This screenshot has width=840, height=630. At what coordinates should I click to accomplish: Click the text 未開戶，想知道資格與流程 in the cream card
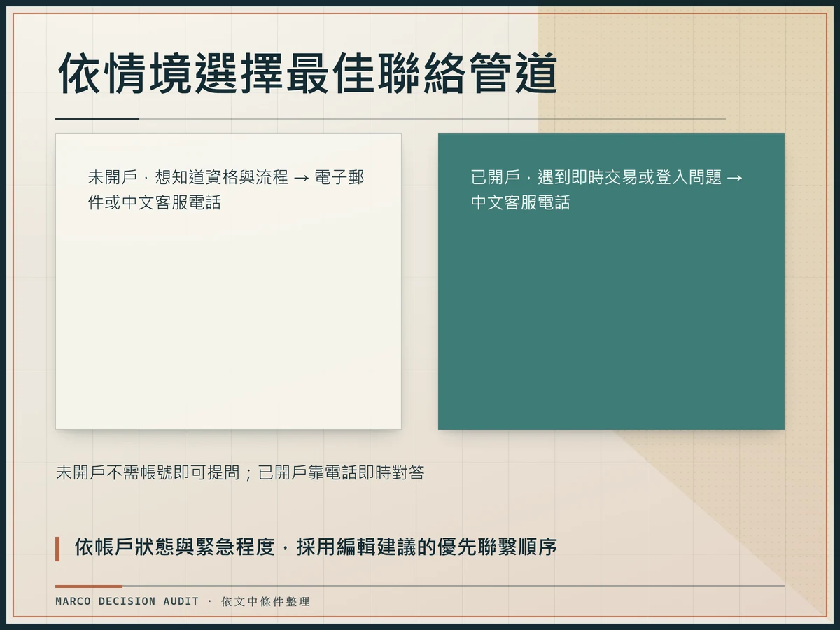(188, 177)
